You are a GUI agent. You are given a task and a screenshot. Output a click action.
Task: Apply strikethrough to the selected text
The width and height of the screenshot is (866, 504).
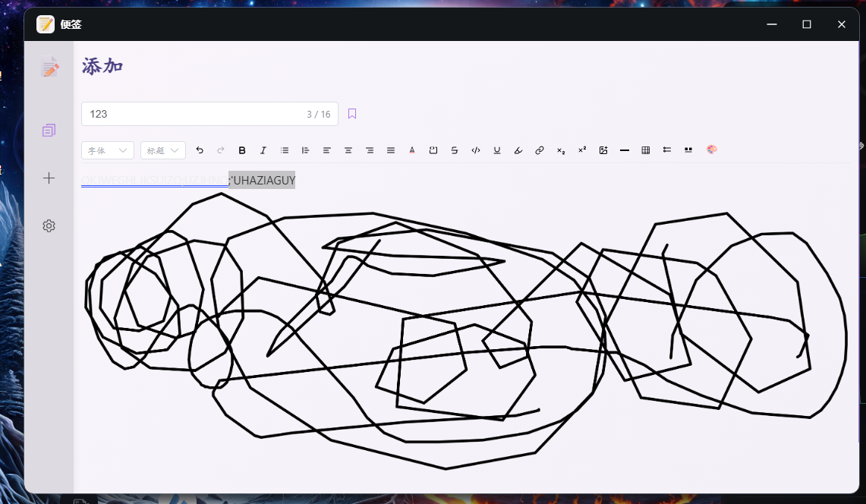tap(455, 150)
